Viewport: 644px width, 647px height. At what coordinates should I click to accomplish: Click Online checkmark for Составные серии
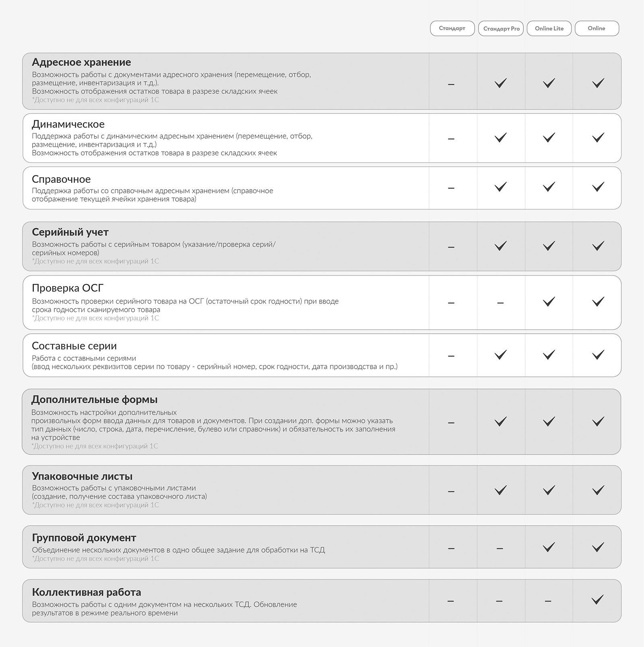[598, 355]
